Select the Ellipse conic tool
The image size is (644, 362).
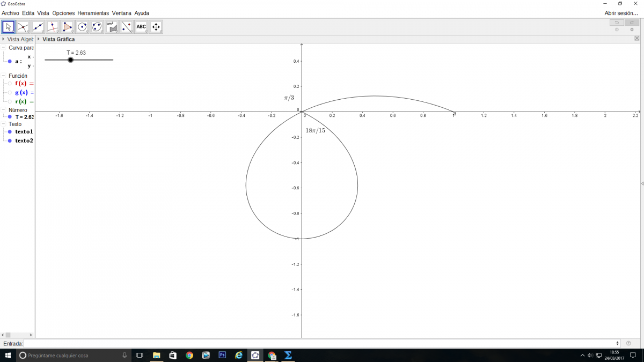(x=97, y=27)
